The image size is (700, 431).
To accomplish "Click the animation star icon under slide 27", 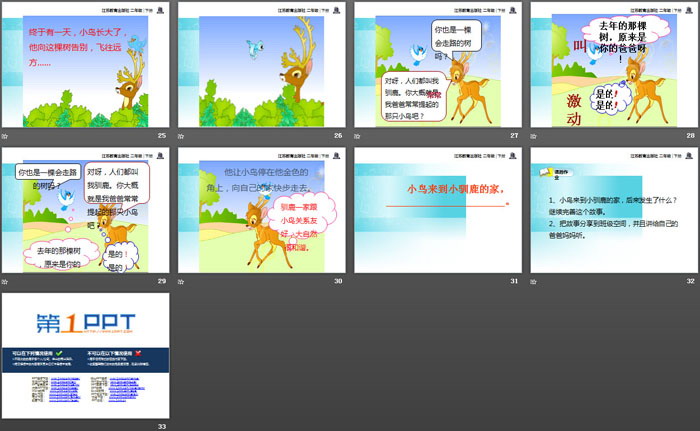I will click(x=357, y=136).
